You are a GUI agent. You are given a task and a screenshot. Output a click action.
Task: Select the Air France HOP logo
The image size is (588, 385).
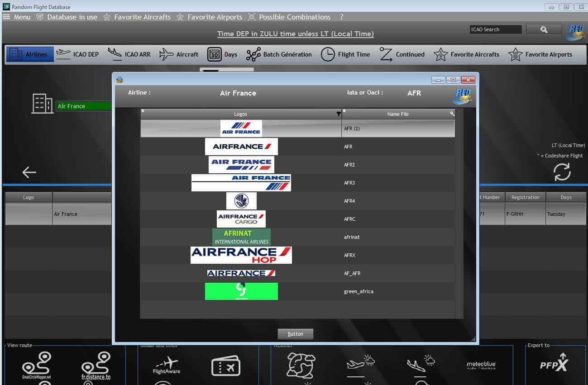[241, 255]
